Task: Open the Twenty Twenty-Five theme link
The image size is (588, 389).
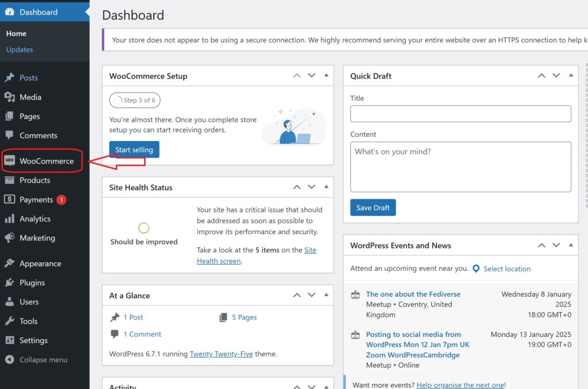Action: point(221,354)
